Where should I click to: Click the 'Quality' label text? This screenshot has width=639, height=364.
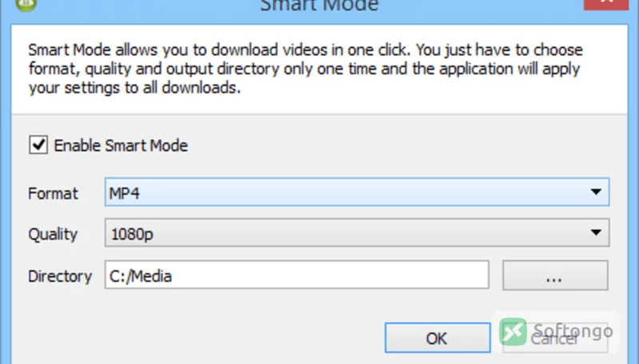pyautogui.click(x=53, y=235)
